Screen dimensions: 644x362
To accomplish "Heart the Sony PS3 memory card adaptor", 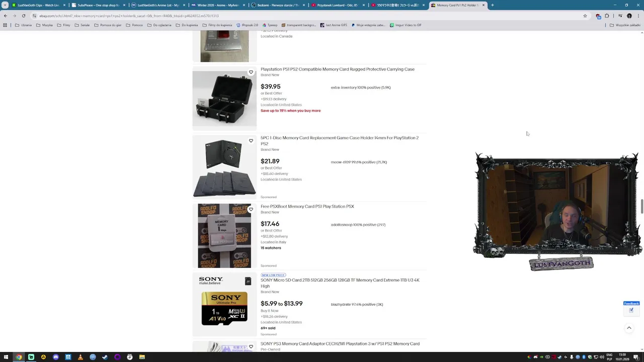I will [x=251, y=346].
